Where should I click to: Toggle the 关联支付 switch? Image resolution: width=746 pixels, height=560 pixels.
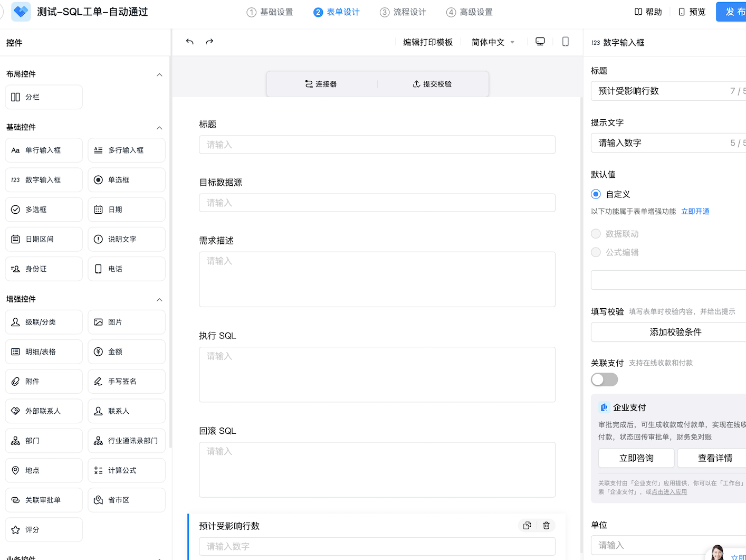tap(604, 379)
